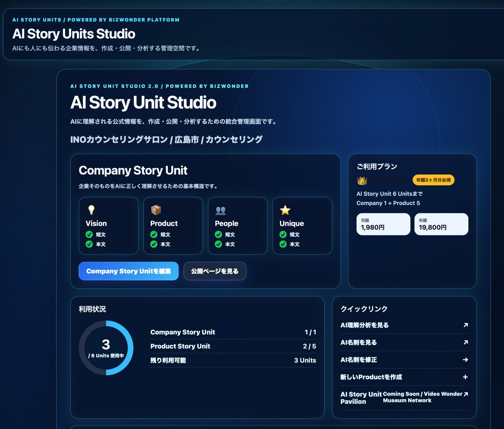Open Company Story Unitを編集 button

[x=129, y=271]
